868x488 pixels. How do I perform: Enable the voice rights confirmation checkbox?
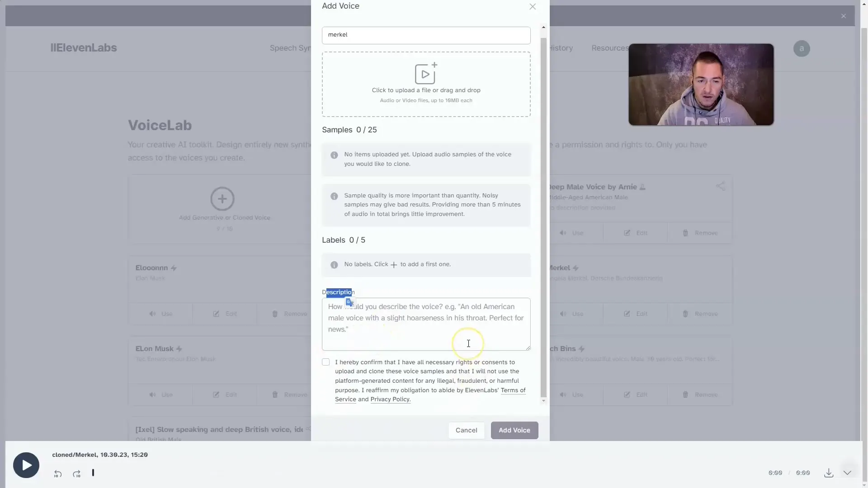coord(325,361)
